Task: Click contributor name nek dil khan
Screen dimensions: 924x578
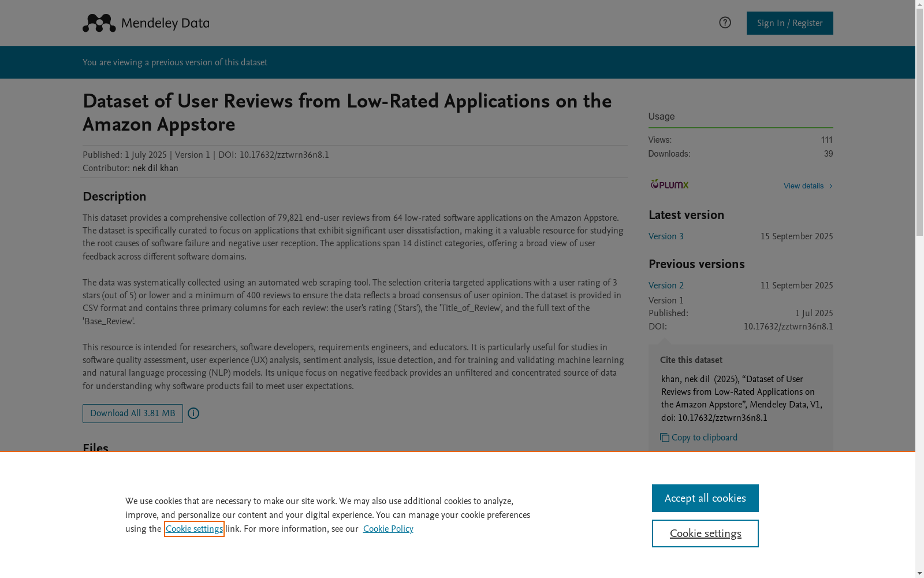Action: click(x=155, y=168)
